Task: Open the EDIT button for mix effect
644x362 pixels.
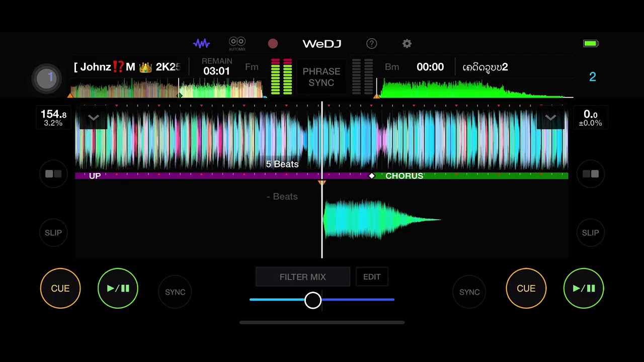Action: tap(372, 277)
